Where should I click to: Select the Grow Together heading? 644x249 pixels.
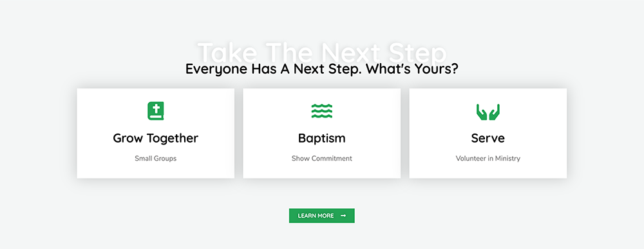pyautogui.click(x=156, y=138)
